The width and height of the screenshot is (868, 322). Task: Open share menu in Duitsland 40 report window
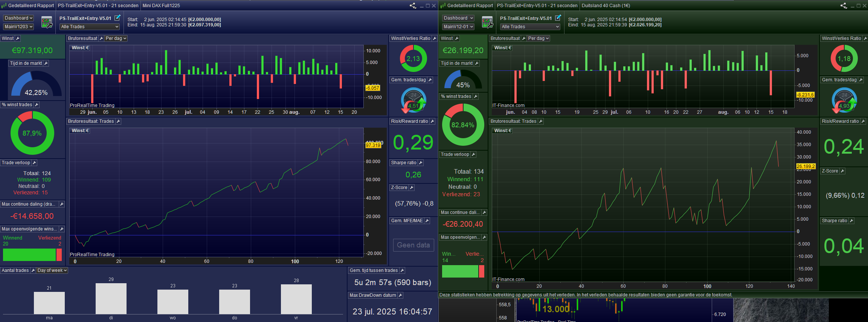pyautogui.click(x=844, y=6)
